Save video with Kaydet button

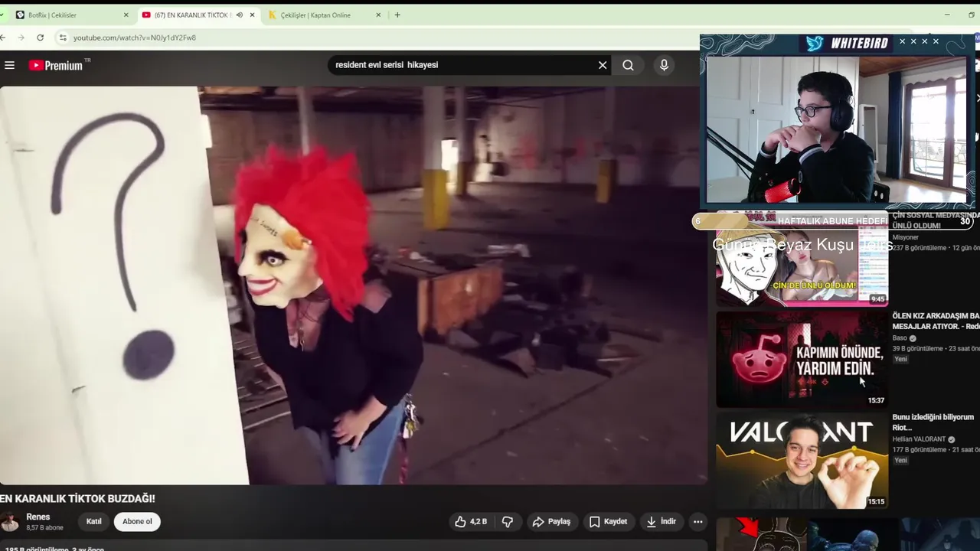click(x=608, y=521)
